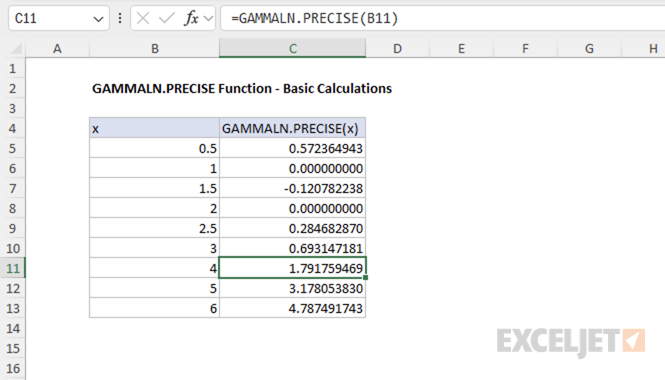Select column E header
665x380 pixels.
(x=461, y=48)
